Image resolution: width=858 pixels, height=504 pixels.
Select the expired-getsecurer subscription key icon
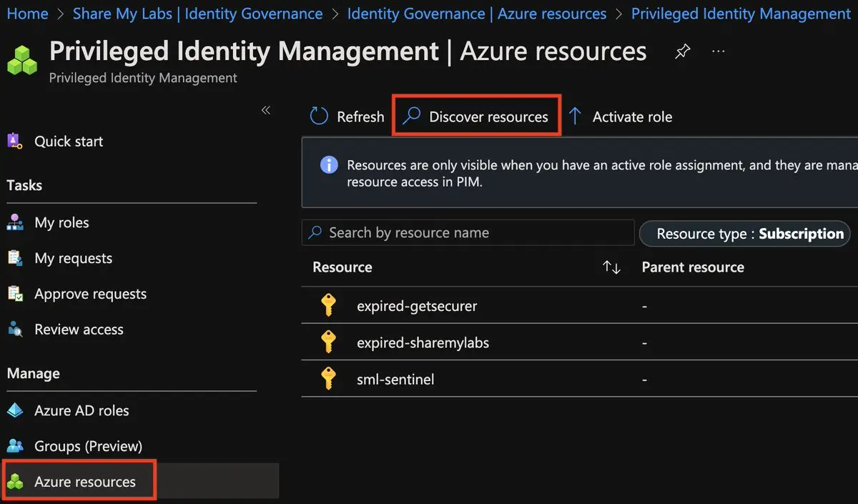[328, 306]
